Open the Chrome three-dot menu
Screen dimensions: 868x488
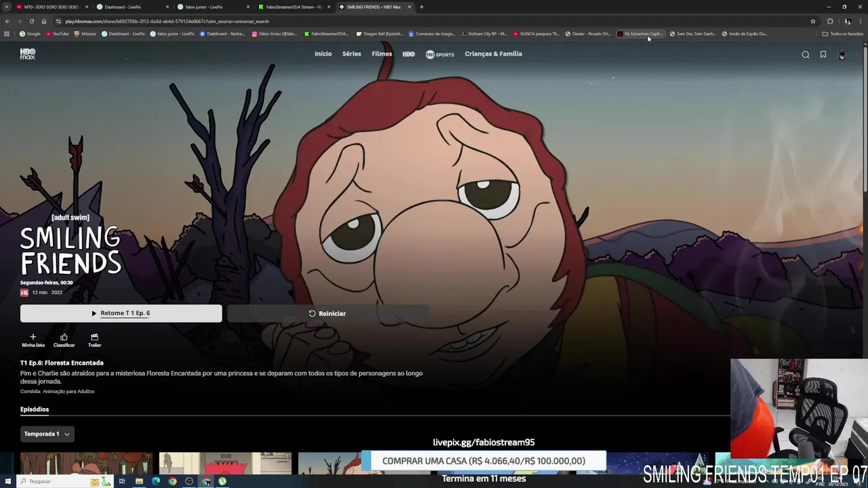861,21
